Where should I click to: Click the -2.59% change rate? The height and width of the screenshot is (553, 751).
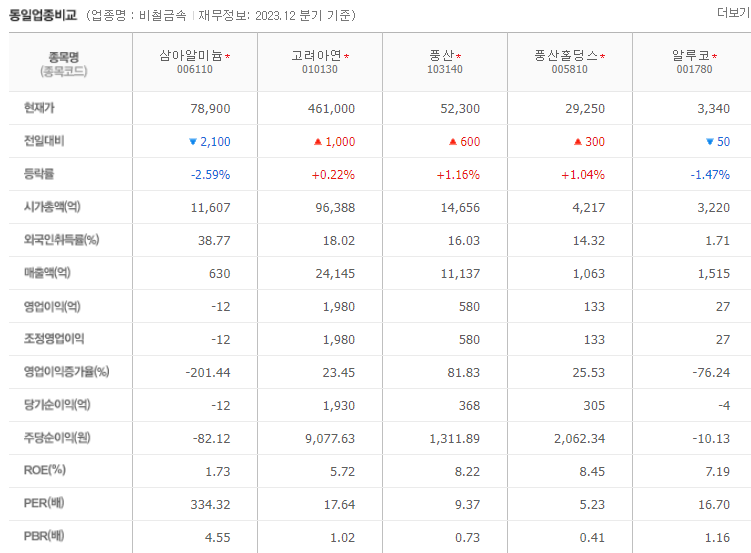click(210, 175)
